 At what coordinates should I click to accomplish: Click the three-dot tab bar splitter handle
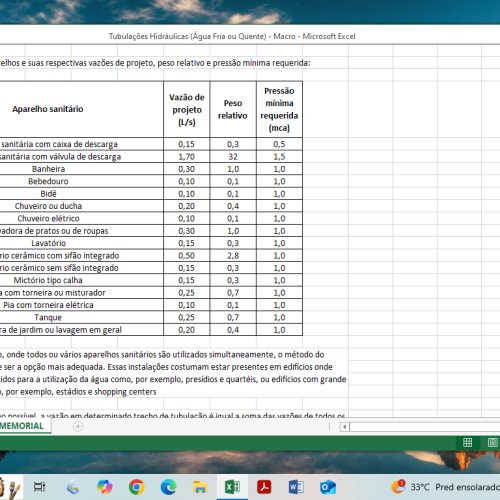(329, 426)
